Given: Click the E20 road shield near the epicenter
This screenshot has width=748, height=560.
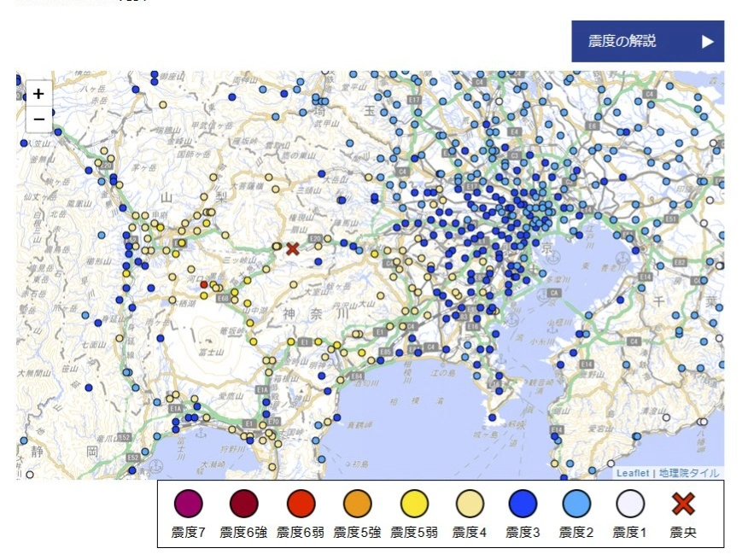Looking at the screenshot, I should pyautogui.click(x=315, y=237).
